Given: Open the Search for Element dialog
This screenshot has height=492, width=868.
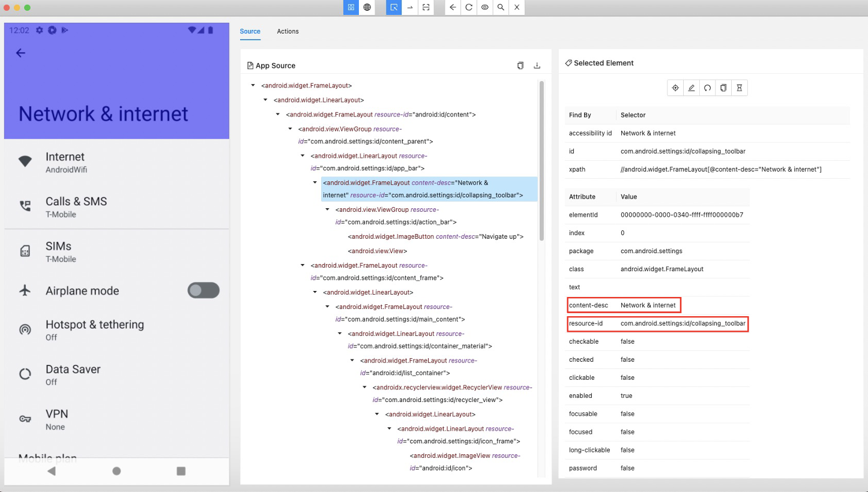Looking at the screenshot, I should click(501, 7).
